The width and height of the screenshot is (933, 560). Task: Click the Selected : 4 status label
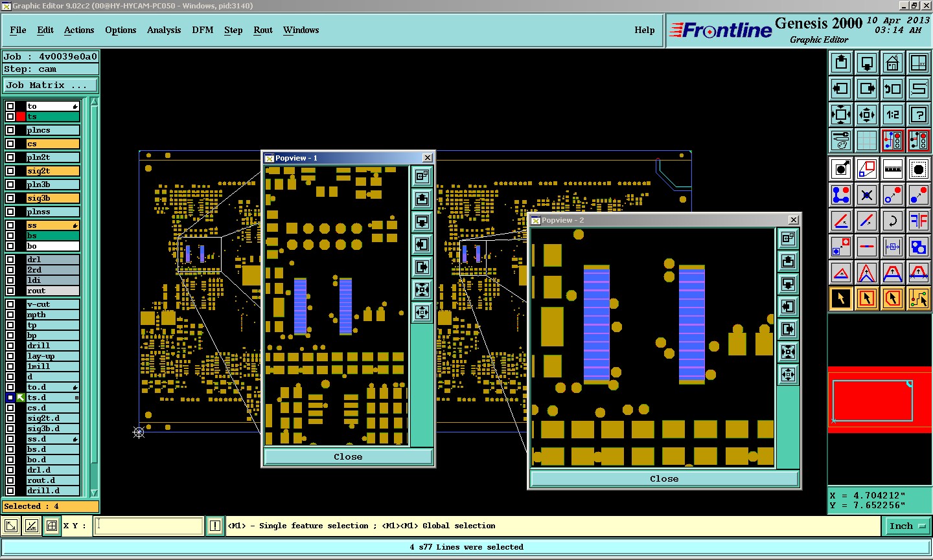[x=51, y=506]
